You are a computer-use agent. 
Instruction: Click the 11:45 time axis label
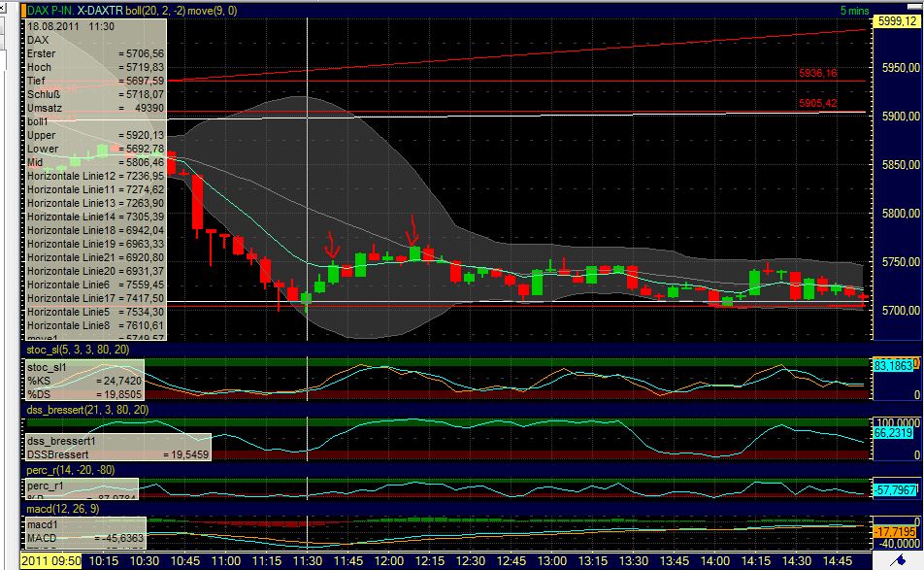[x=348, y=560]
